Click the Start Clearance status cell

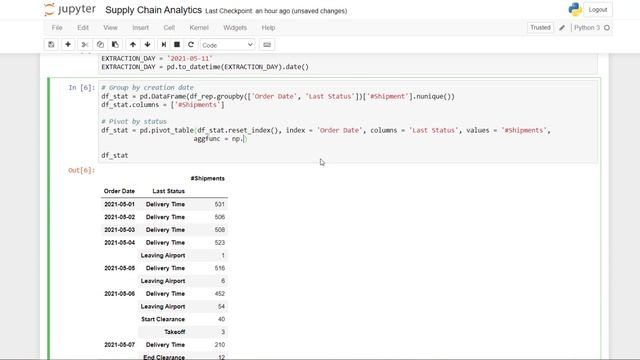pos(163,319)
